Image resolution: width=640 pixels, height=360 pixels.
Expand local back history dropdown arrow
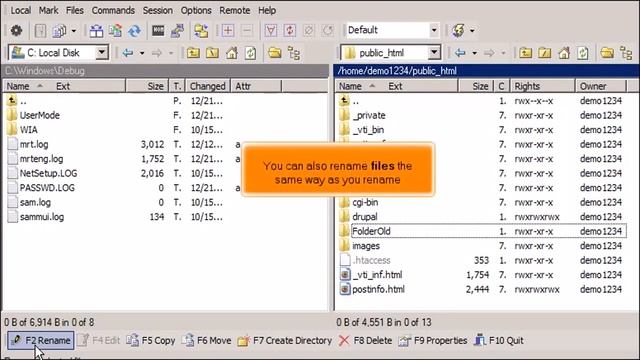coord(142,53)
